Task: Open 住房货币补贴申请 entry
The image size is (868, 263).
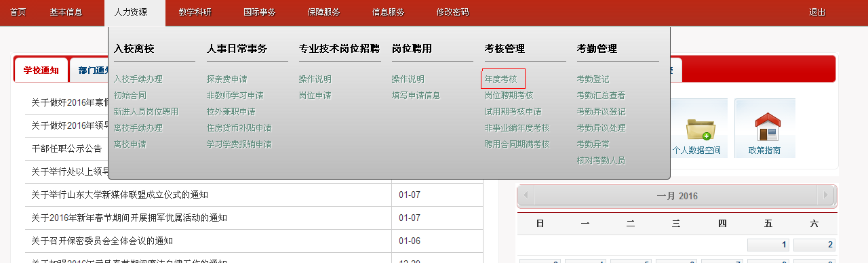Action: 239,128
